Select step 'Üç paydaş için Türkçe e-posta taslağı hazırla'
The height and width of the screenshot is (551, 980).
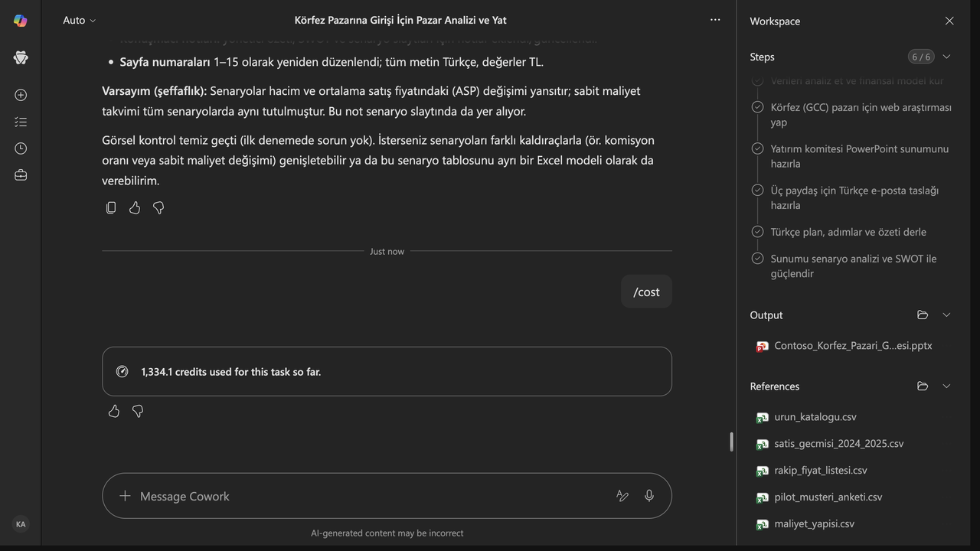click(854, 197)
